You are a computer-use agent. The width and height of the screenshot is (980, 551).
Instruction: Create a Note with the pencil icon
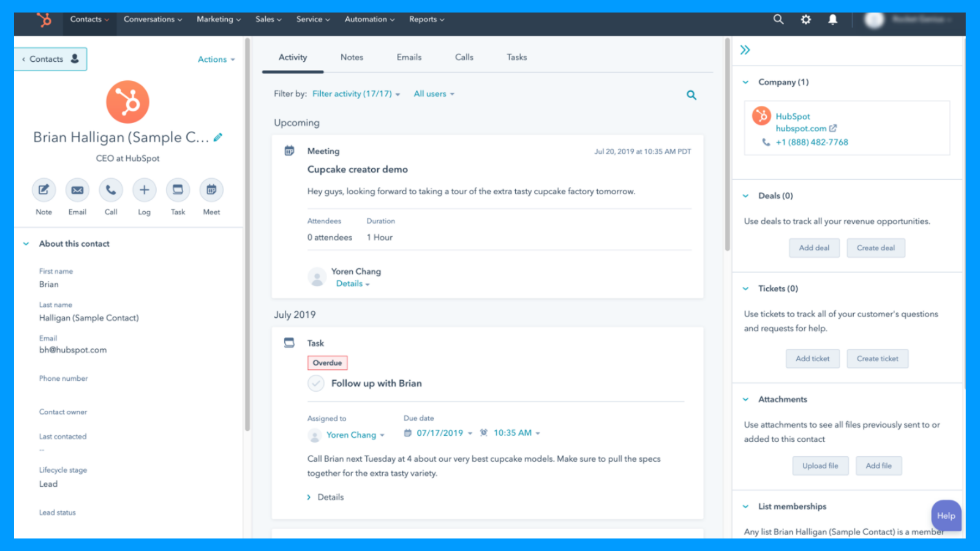tap(43, 190)
